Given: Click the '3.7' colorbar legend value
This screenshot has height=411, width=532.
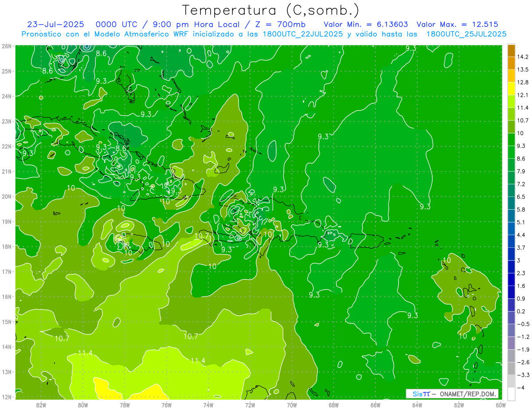Looking at the screenshot, I should tap(521, 247).
